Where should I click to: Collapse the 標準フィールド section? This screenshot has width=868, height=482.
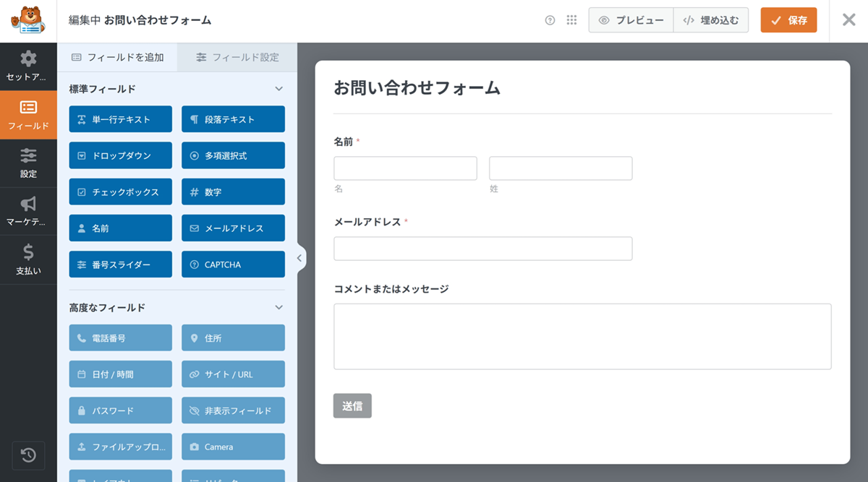278,89
